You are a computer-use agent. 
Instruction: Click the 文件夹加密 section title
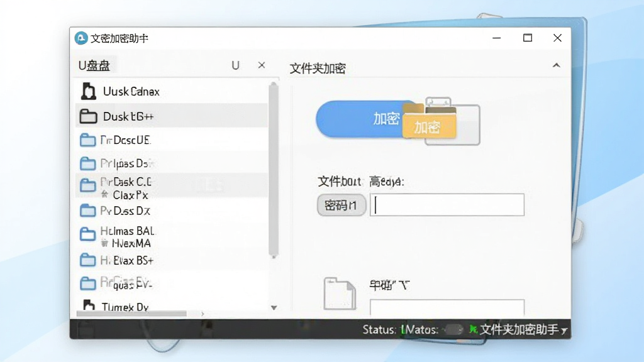[x=318, y=68]
